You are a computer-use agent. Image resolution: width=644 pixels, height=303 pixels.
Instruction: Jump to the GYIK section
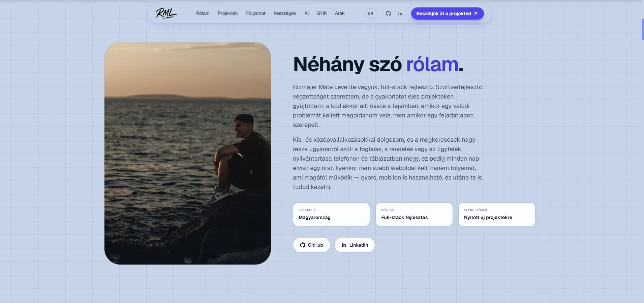322,13
